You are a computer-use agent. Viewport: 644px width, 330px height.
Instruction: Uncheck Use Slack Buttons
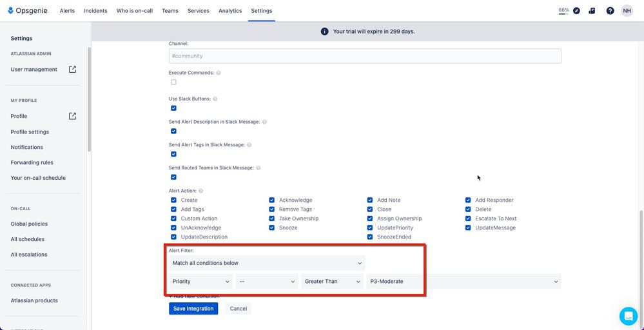[174, 108]
